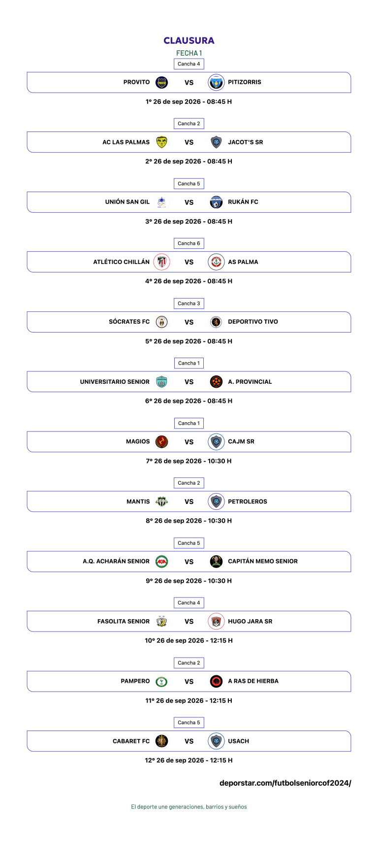Select the Cancha 6 field label

[x=189, y=243]
